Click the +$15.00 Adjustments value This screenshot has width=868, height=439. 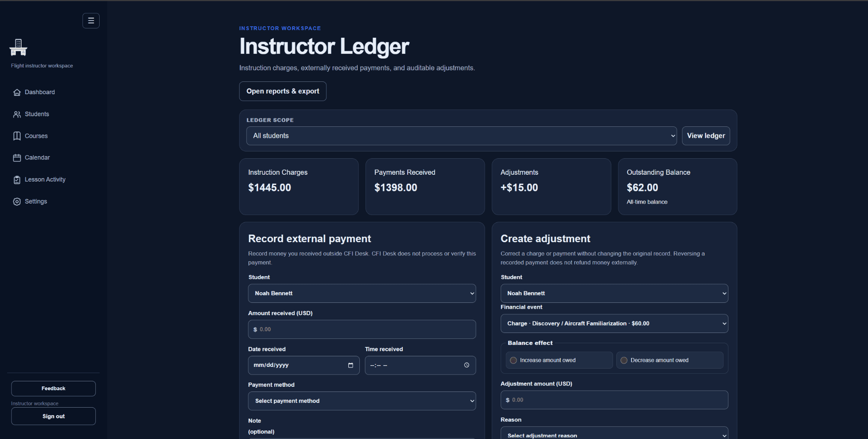(x=519, y=188)
